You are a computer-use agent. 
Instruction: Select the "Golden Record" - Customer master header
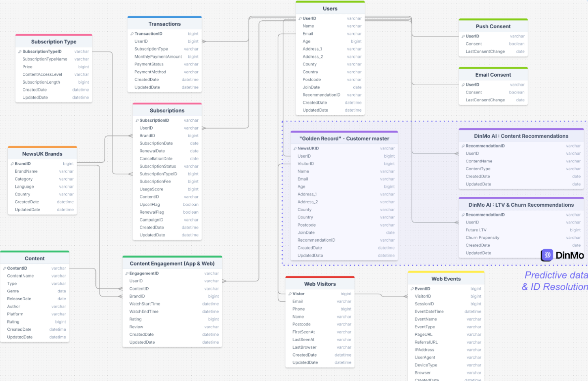(344, 139)
